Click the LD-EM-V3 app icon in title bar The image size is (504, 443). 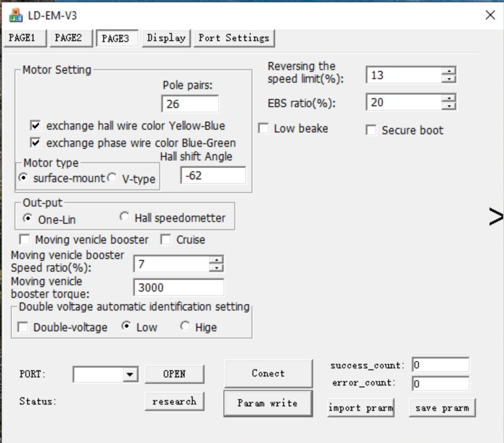click(15, 15)
